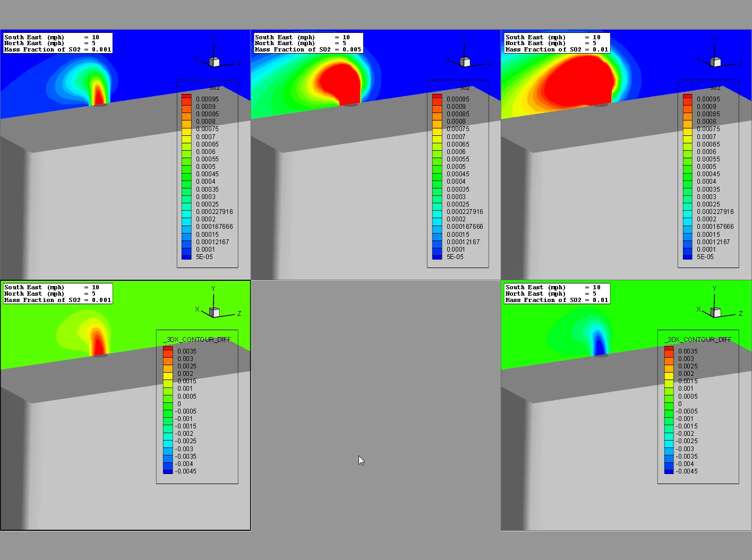Click the blue -0.0045 swatch in the CONTOUR_DIFF legend of the 0.01 frame
The width and height of the screenshot is (752, 560).
669,471
